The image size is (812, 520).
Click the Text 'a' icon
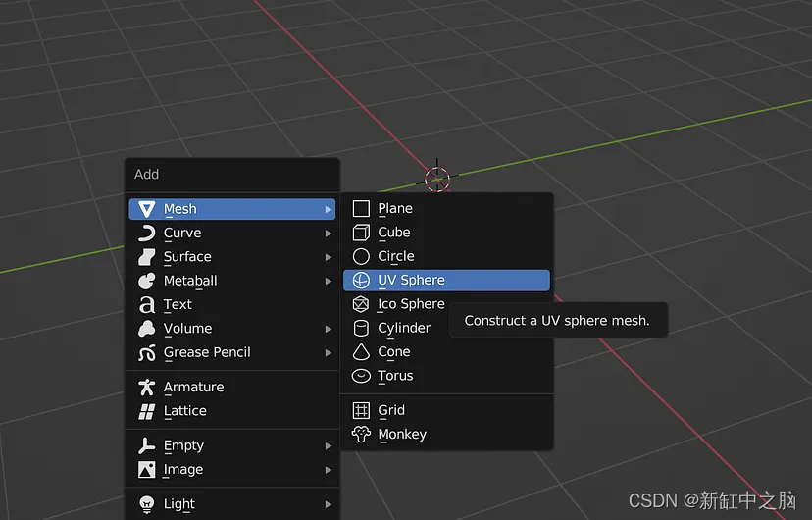[146, 304]
